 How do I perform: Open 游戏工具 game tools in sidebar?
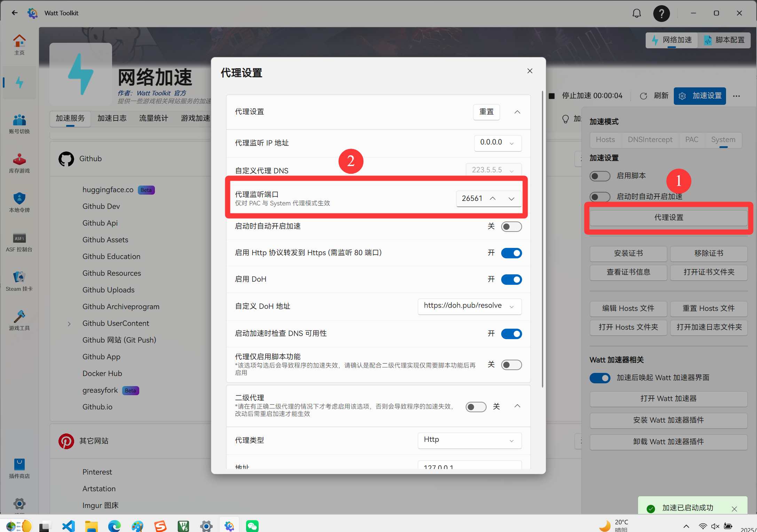tap(19, 321)
